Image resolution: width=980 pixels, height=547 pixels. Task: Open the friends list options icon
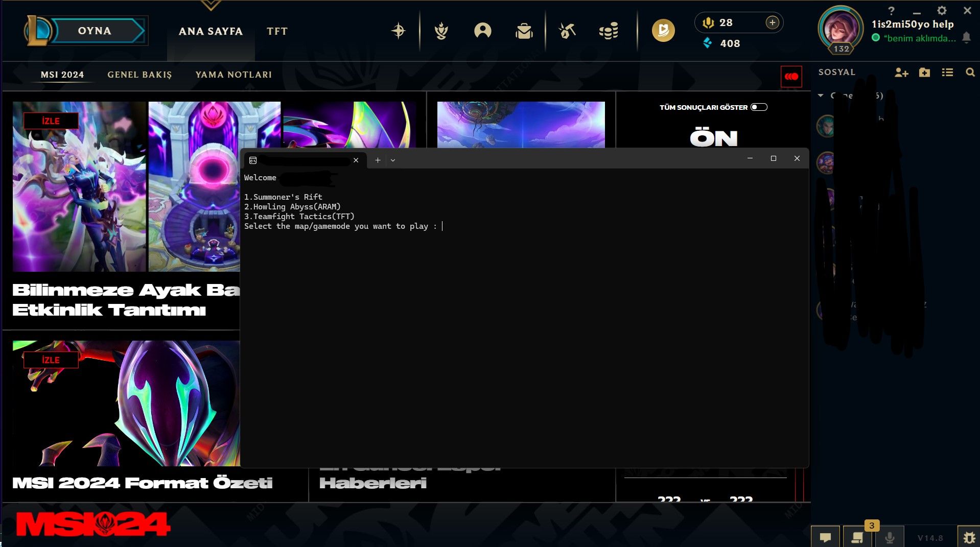point(947,73)
